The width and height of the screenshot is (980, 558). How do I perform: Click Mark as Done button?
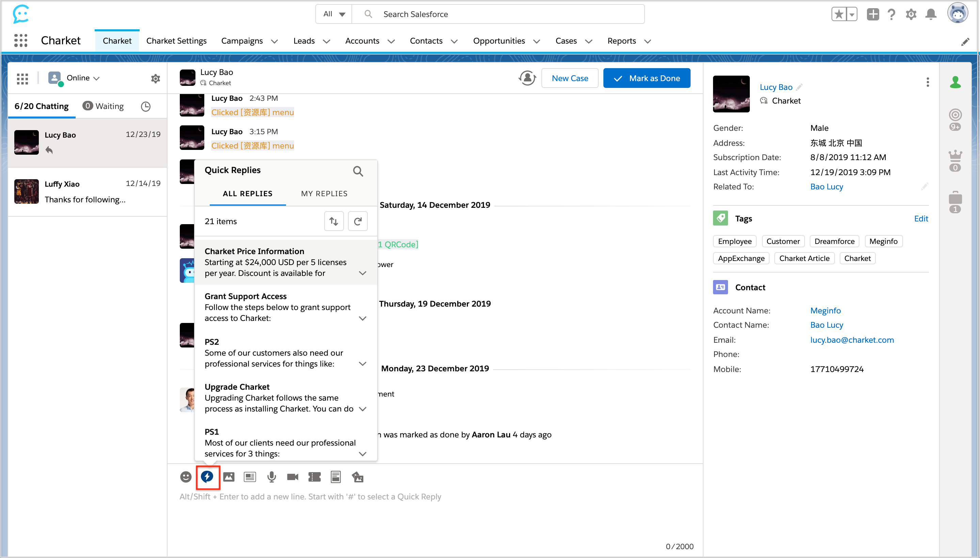pyautogui.click(x=646, y=78)
